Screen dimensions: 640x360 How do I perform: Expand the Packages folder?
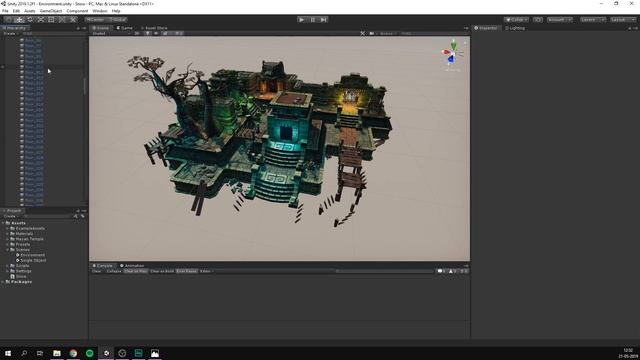click(3, 282)
